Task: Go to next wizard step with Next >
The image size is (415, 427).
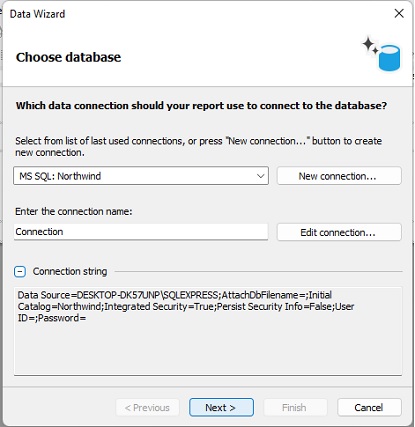Action: click(221, 407)
